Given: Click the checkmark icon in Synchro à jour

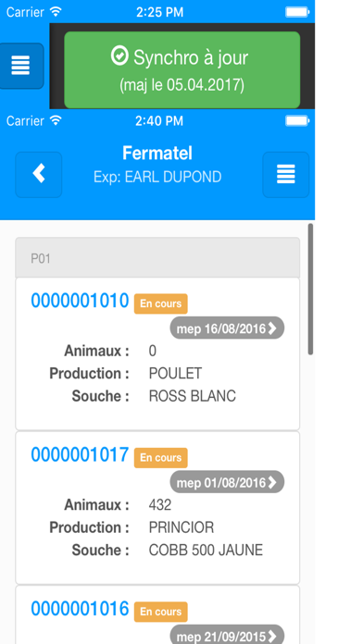Looking at the screenshot, I should 119,56.
